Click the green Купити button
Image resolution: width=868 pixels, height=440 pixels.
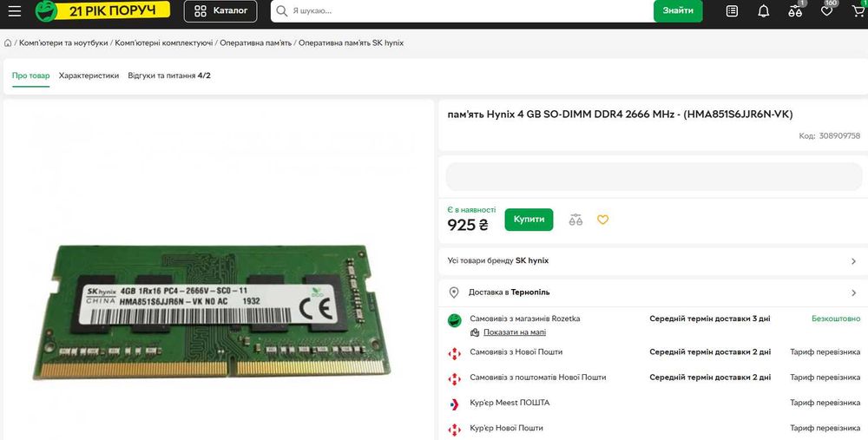529,220
